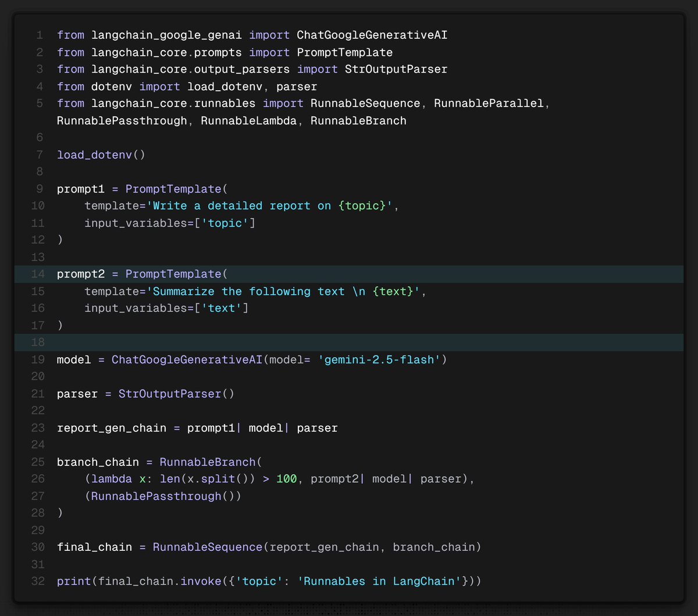Click RunnableParallel in the line 5 import
This screenshot has height=616, width=698.
coord(489,104)
